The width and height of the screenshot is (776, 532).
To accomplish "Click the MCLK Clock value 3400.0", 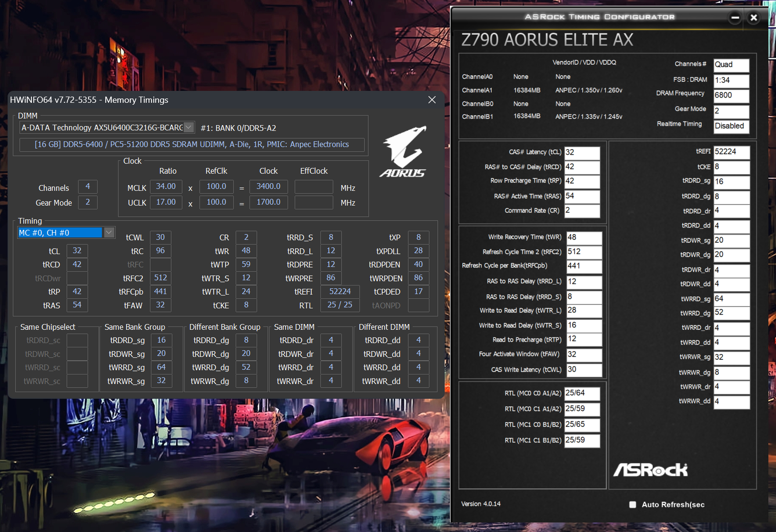I will tap(269, 187).
